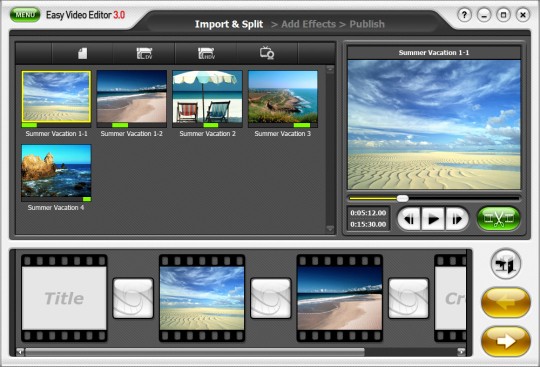Proceed with the gold right arrow button

pos(506,342)
